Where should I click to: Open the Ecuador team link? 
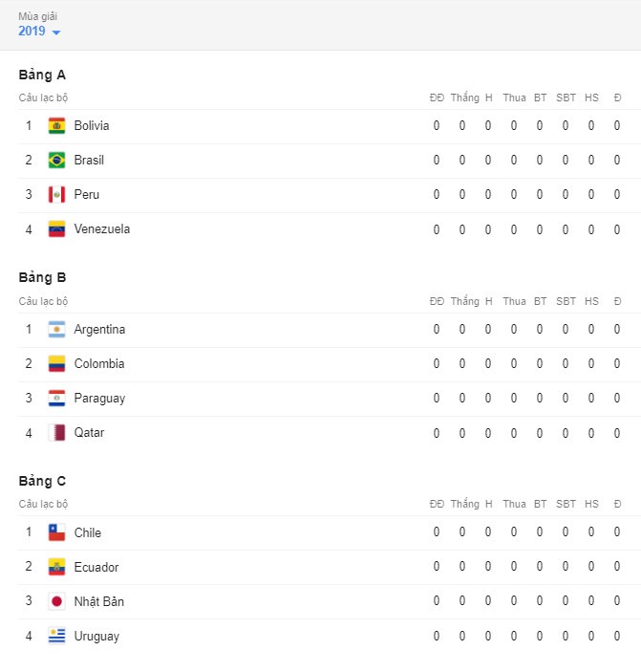coord(96,567)
